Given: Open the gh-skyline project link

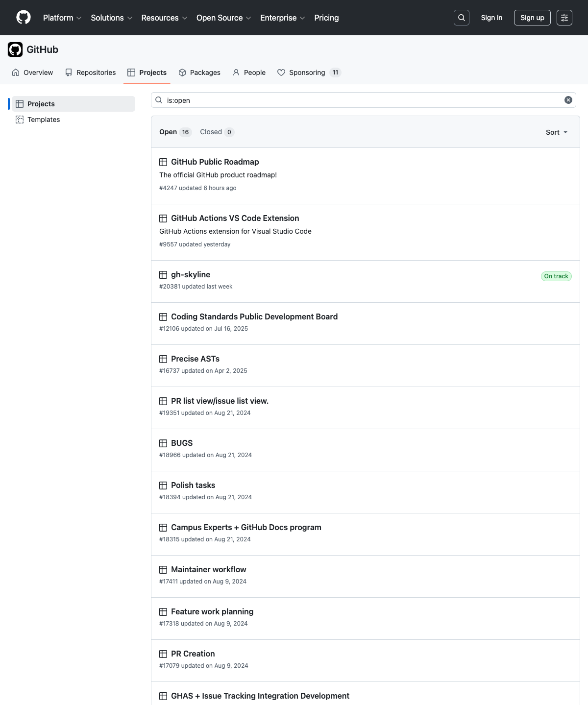Looking at the screenshot, I should click(190, 275).
